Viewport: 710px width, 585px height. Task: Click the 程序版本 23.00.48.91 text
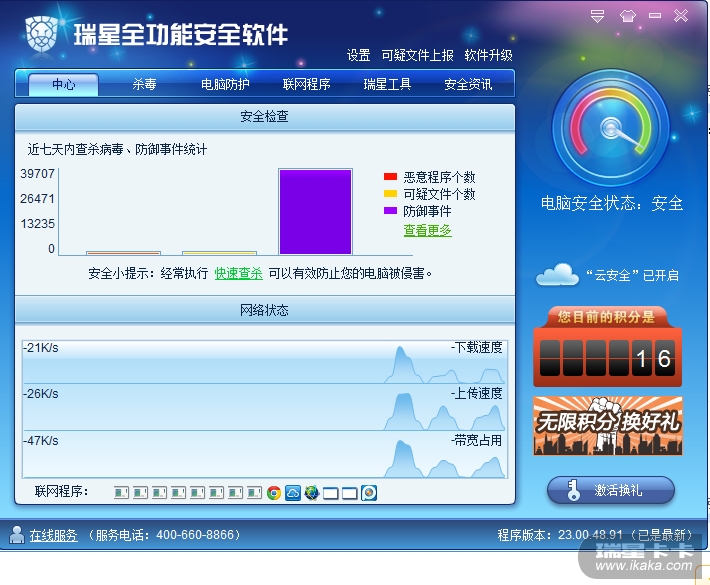click(560, 535)
